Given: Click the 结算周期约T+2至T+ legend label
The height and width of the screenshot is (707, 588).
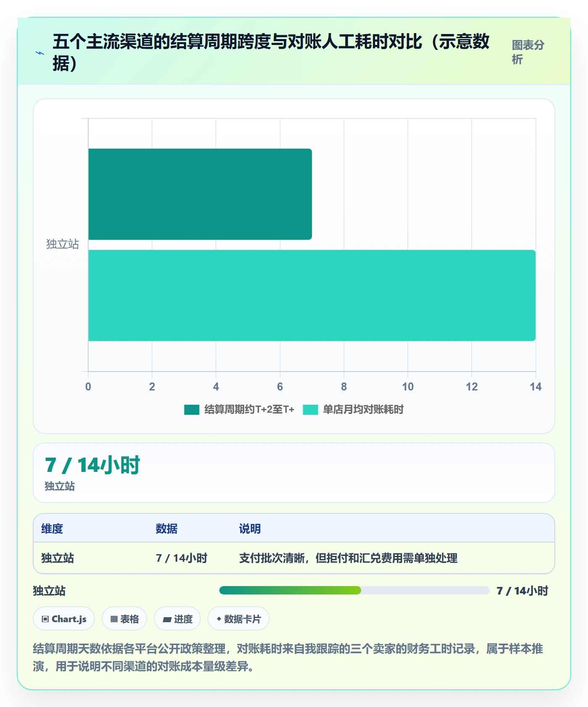Looking at the screenshot, I should (x=249, y=410).
